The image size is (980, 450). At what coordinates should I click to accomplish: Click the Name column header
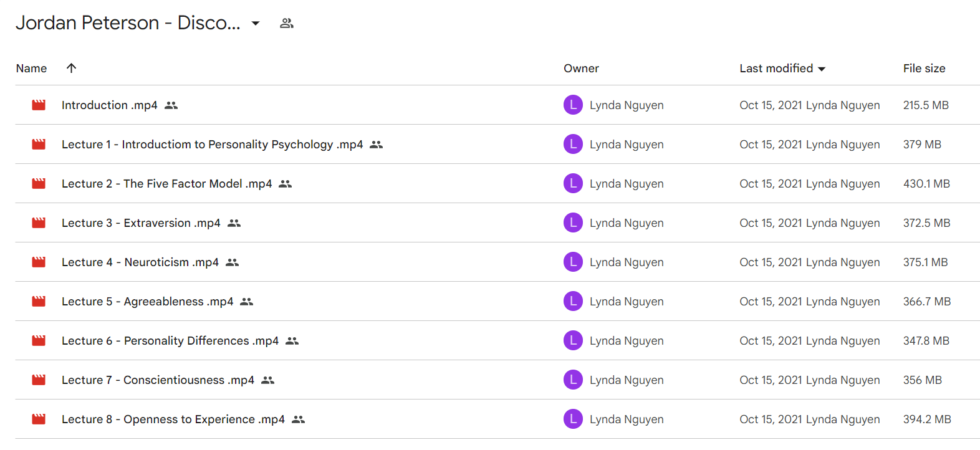pyautogui.click(x=31, y=69)
